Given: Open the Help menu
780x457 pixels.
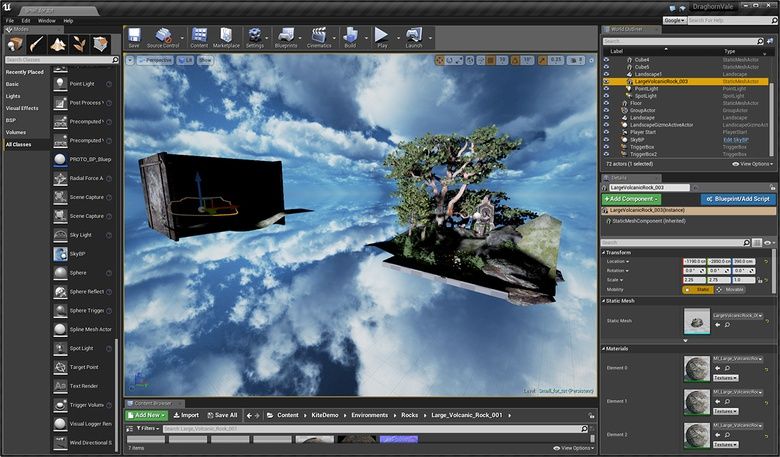Looking at the screenshot, I should click(x=68, y=21).
